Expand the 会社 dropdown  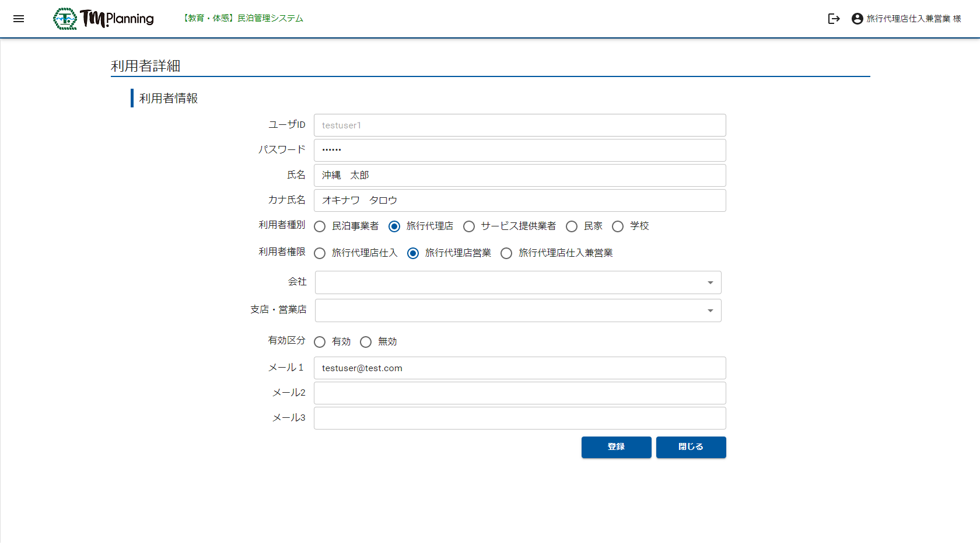(x=518, y=282)
